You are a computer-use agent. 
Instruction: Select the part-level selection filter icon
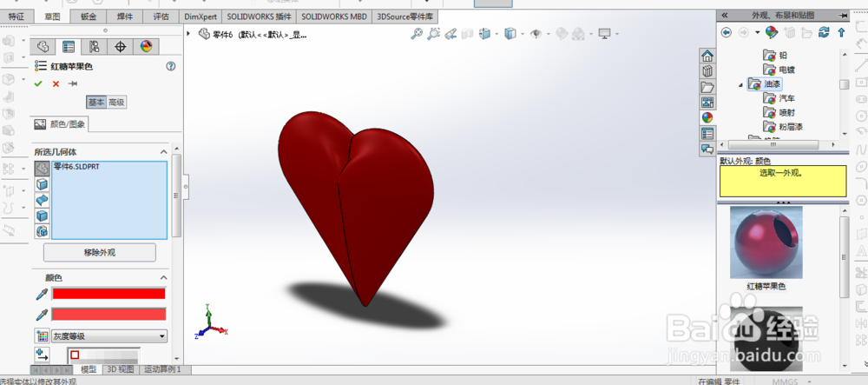click(x=42, y=169)
